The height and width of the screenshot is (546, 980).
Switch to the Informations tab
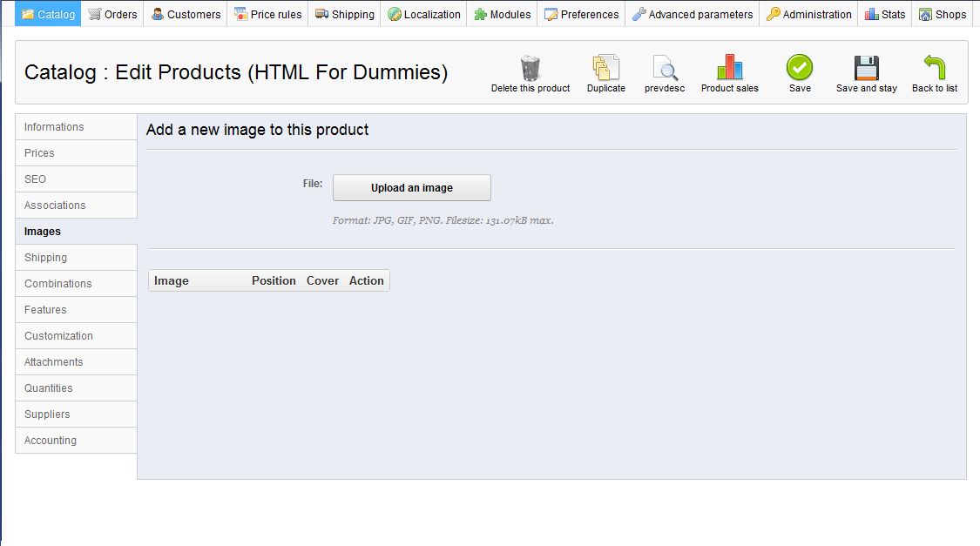[x=76, y=127]
